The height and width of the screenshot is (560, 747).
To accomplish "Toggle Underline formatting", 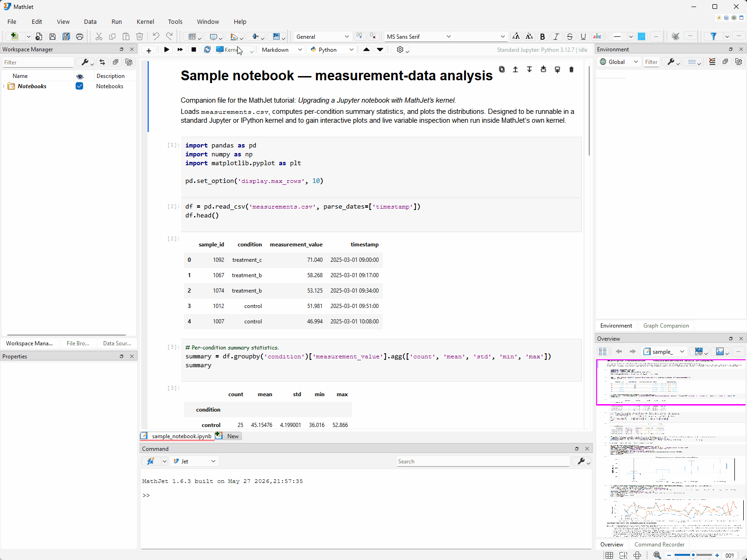I will tap(583, 36).
